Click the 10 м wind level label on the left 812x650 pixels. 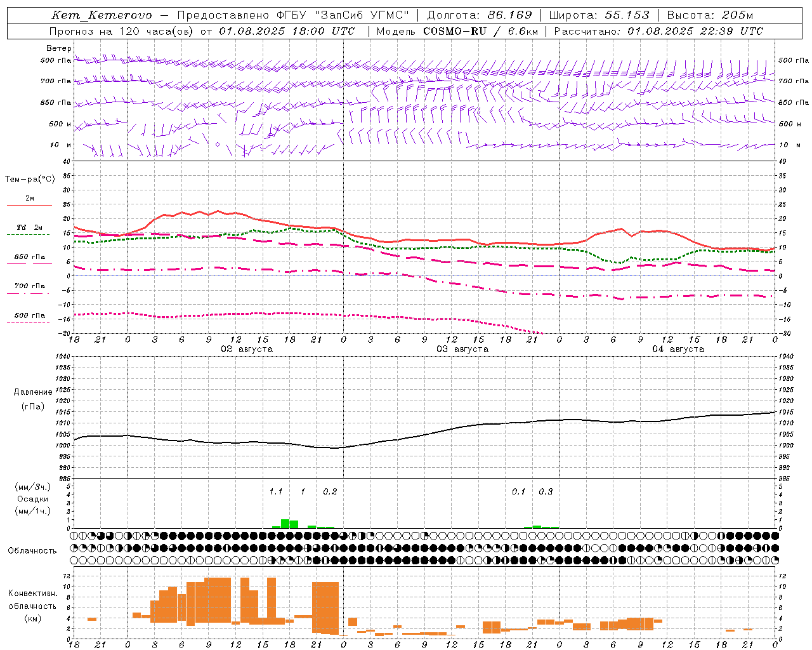click(x=60, y=145)
